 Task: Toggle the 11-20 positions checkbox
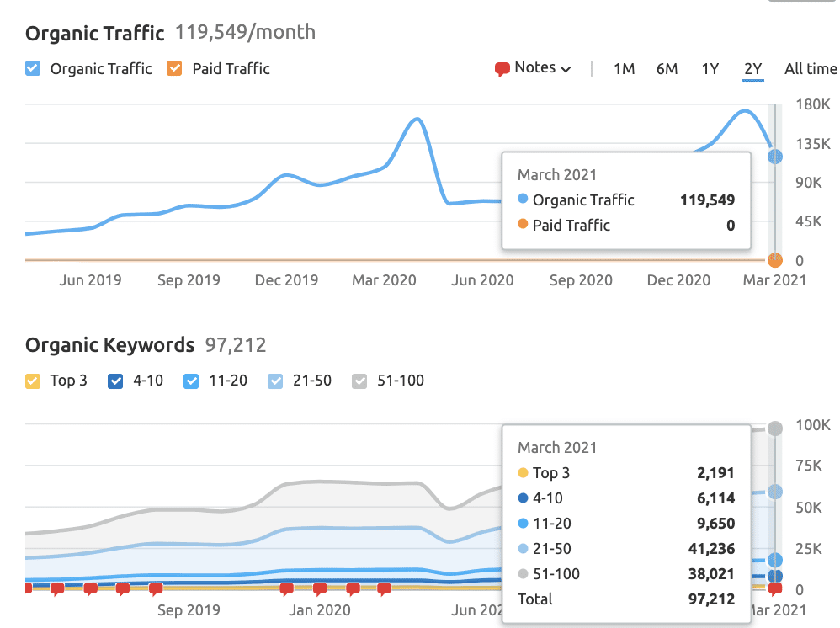point(191,381)
